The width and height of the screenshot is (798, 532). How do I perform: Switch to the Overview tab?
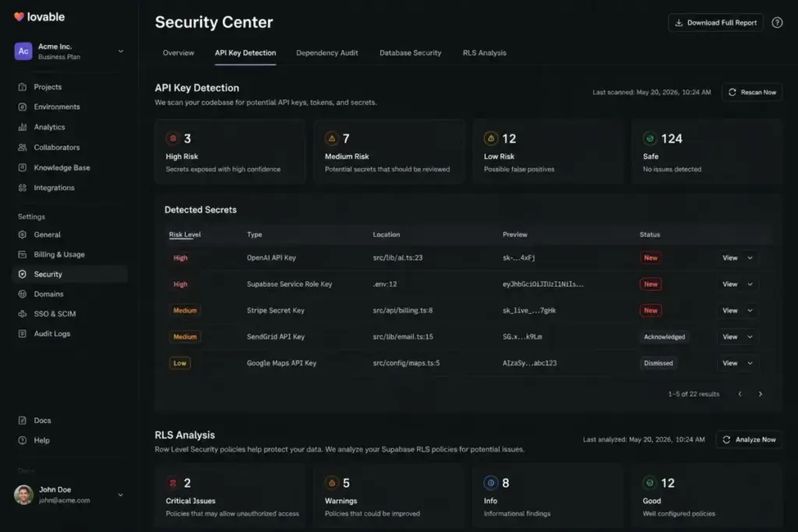[178, 53]
